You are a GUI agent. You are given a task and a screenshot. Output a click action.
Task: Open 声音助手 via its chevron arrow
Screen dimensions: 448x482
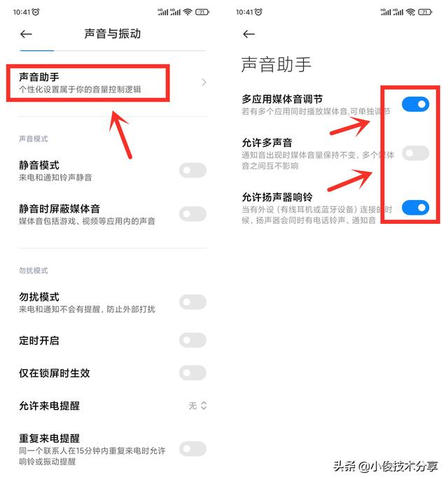pyautogui.click(x=204, y=83)
